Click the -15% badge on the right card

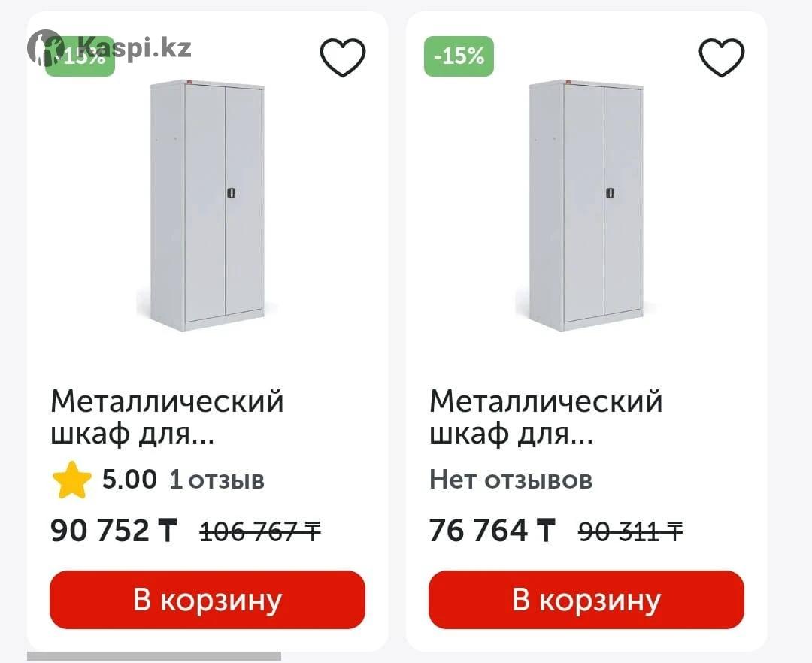(459, 56)
